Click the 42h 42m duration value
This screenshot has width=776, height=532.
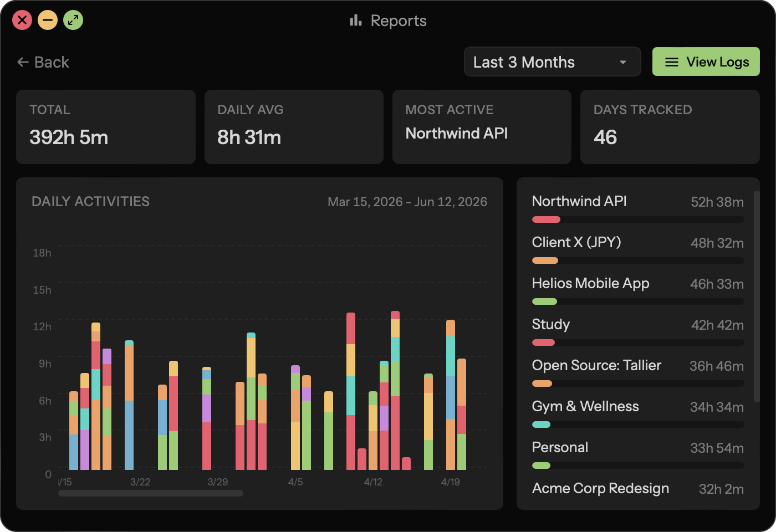click(717, 325)
